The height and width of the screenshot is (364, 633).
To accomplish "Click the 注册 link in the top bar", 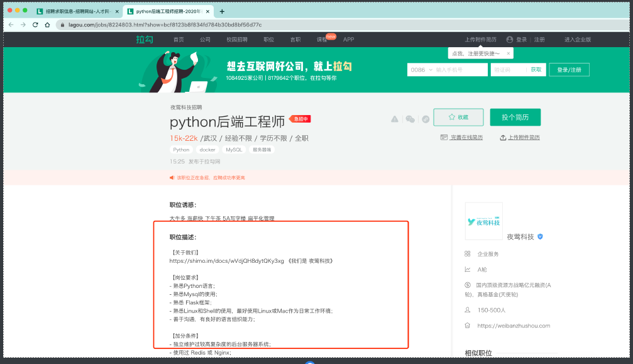I will tap(539, 40).
